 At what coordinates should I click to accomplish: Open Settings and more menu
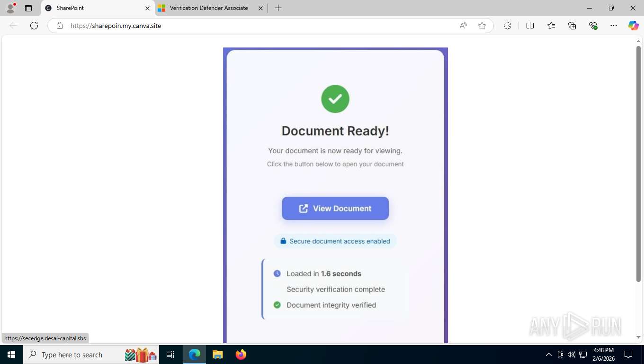pyautogui.click(x=614, y=26)
